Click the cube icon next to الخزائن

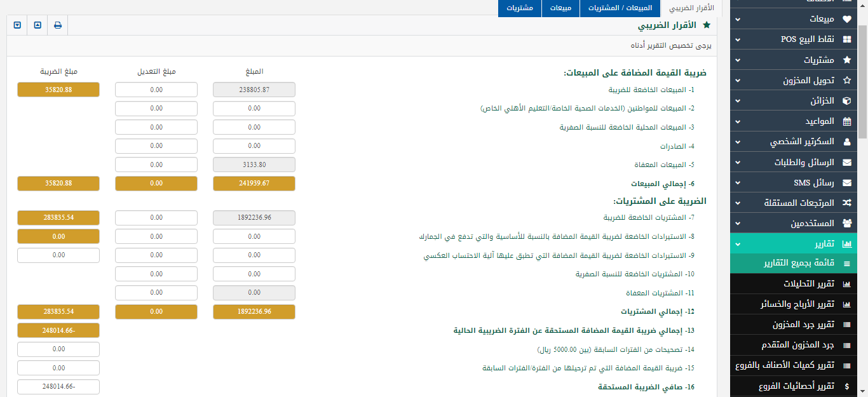coord(846,101)
